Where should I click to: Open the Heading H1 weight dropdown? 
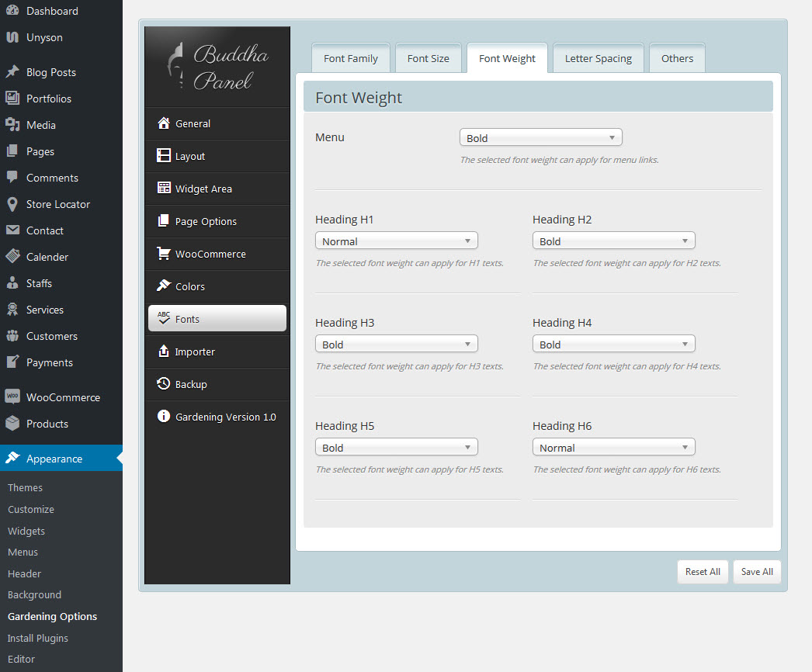(396, 241)
